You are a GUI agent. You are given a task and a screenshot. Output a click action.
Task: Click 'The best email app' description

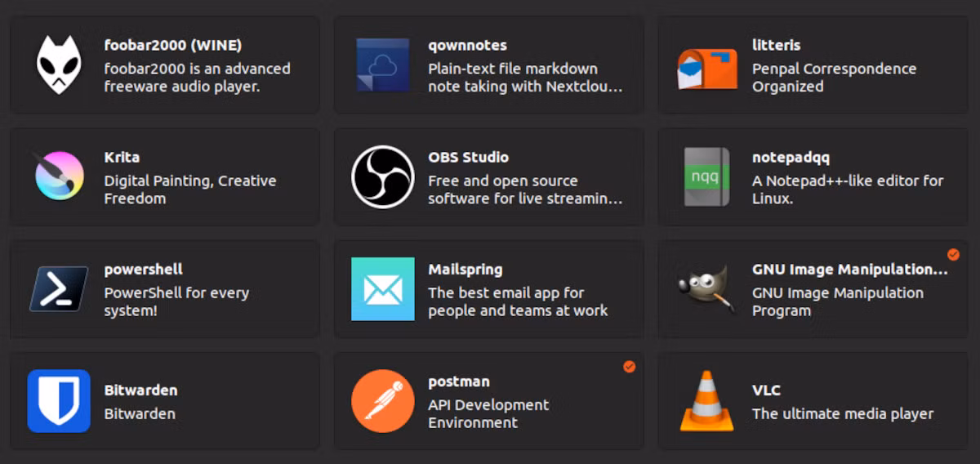coord(518,301)
